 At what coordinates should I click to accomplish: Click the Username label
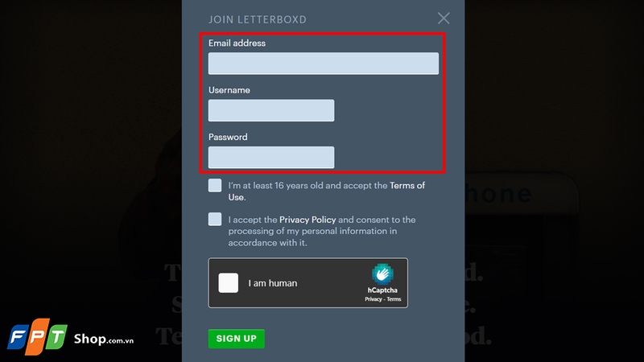coord(229,90)
